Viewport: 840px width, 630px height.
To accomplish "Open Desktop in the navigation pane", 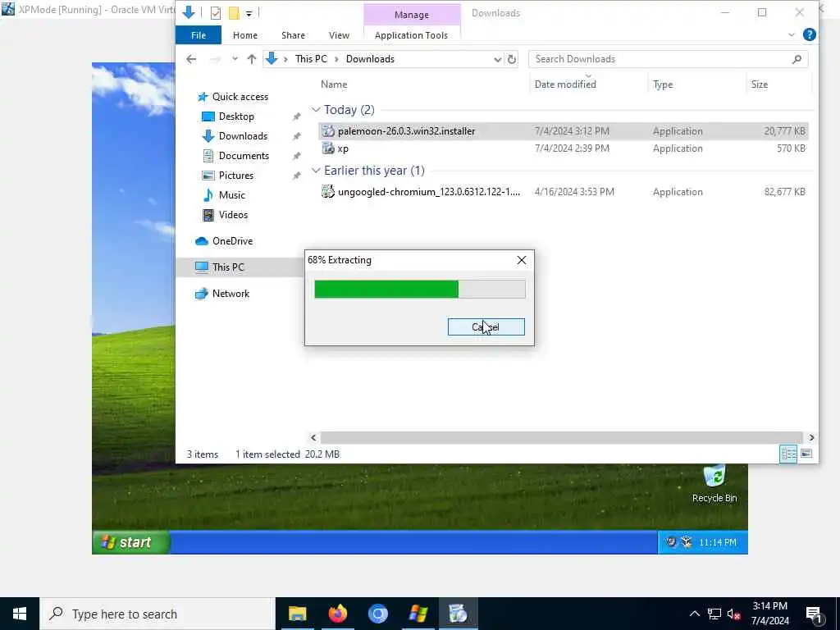I will (236, 116).
